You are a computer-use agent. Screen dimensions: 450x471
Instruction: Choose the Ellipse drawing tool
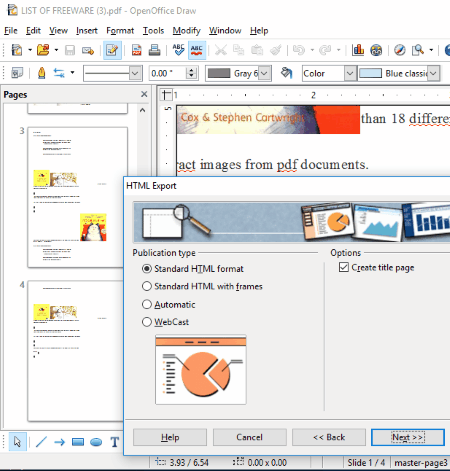[x=96, y=442]
